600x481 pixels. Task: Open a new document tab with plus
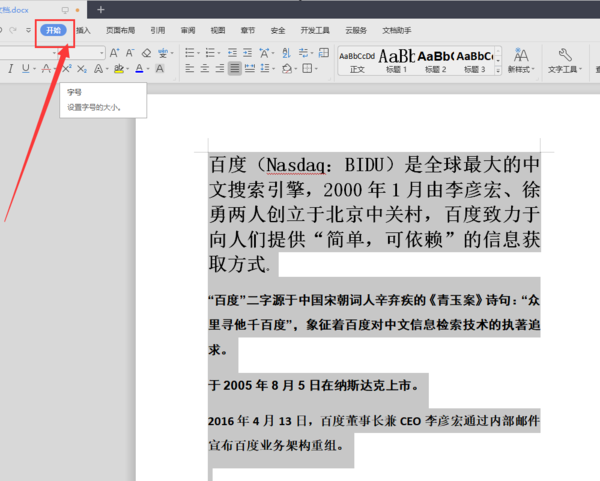(x=101, y=10)
